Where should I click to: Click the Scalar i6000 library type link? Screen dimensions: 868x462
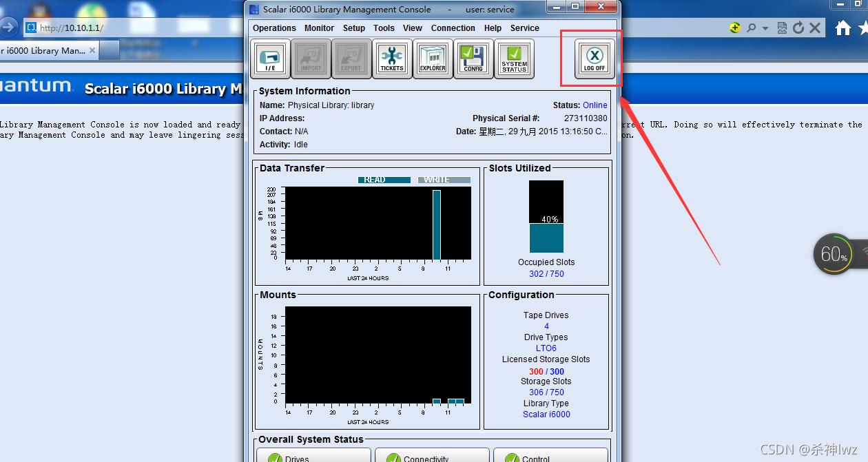coord(546,414)
